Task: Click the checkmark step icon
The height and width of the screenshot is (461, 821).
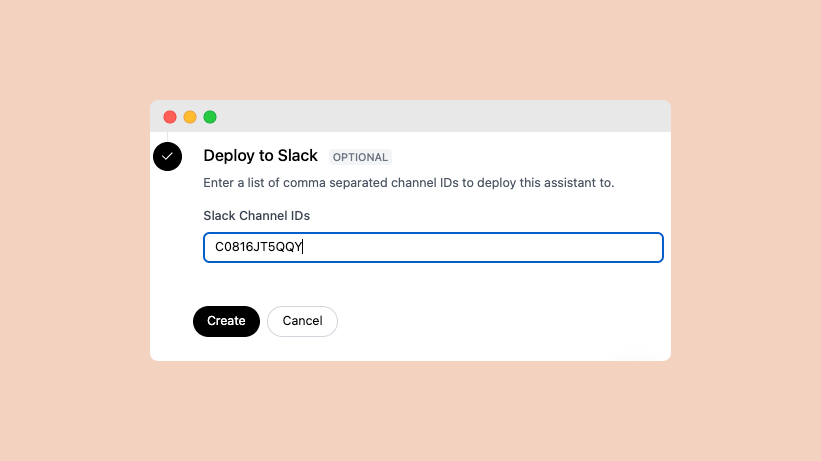Action: point(168,156)
